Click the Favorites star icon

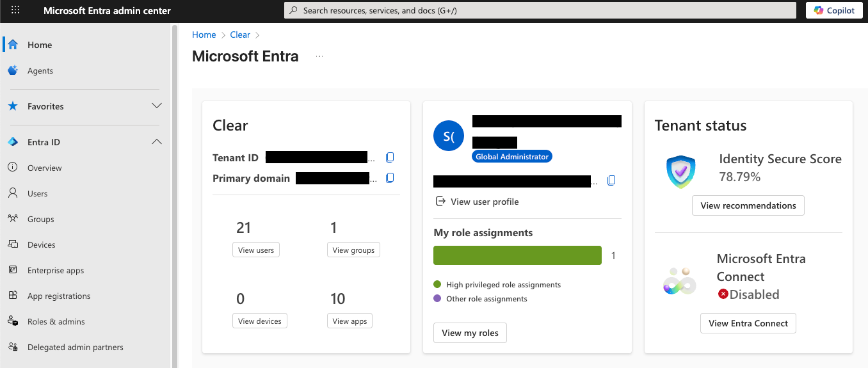[x=13, y=106]
